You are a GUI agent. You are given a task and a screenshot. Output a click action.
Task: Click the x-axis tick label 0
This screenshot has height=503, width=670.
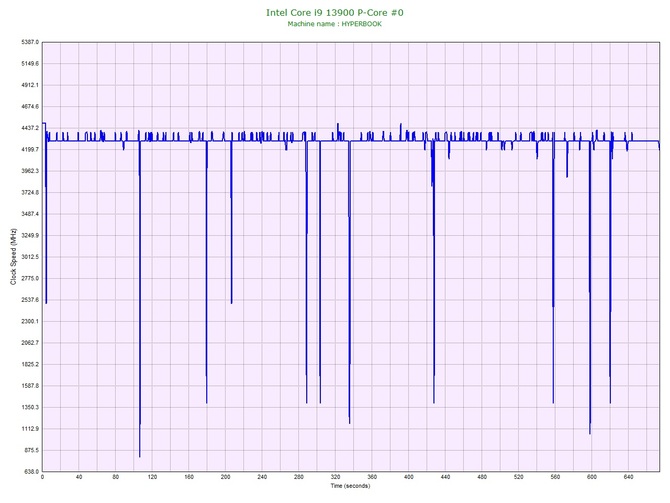pyautogui.click(x=42, y=477)
